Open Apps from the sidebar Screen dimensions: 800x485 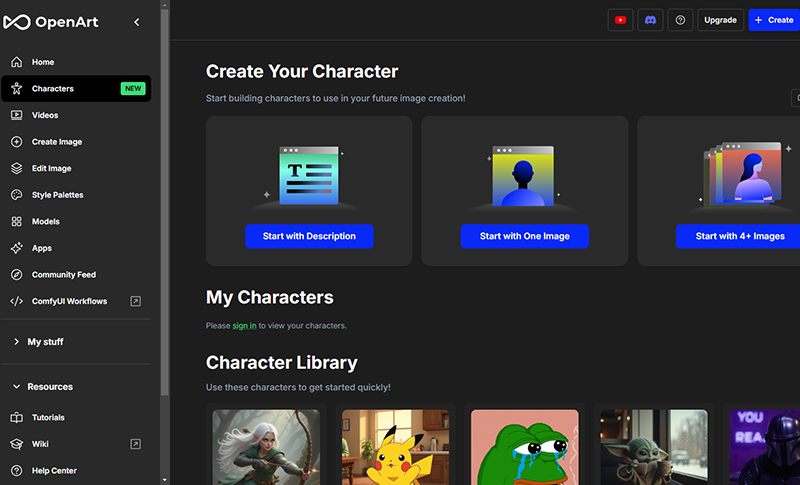(76, 248)
